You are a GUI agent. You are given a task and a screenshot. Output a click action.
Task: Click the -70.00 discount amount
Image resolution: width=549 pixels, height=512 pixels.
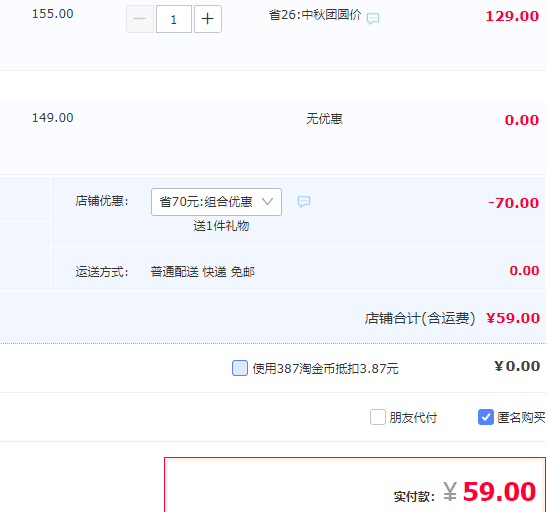(513, 203)
